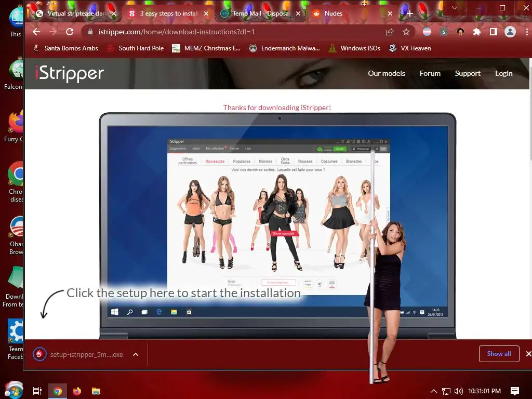The image size is (532, 399).
Task: Open MEMZ Christmas bookmark
Action: click(x=206, y=48)
